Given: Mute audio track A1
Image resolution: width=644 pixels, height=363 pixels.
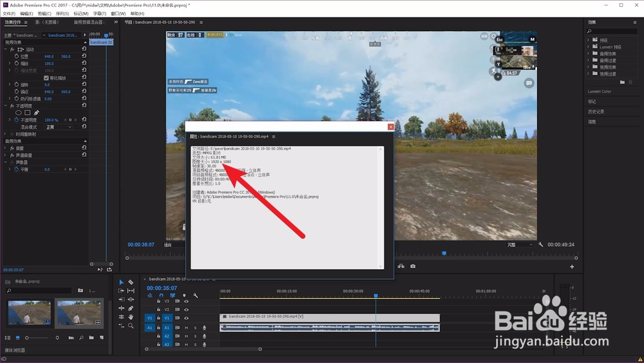Looking at the screenshot, I should point(186,328).
